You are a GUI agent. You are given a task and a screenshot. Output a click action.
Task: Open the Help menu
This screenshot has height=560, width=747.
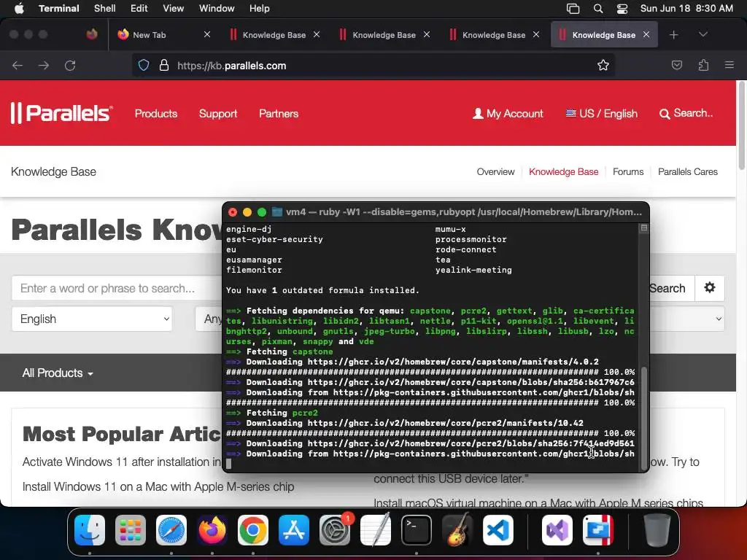tap(259, 9)
